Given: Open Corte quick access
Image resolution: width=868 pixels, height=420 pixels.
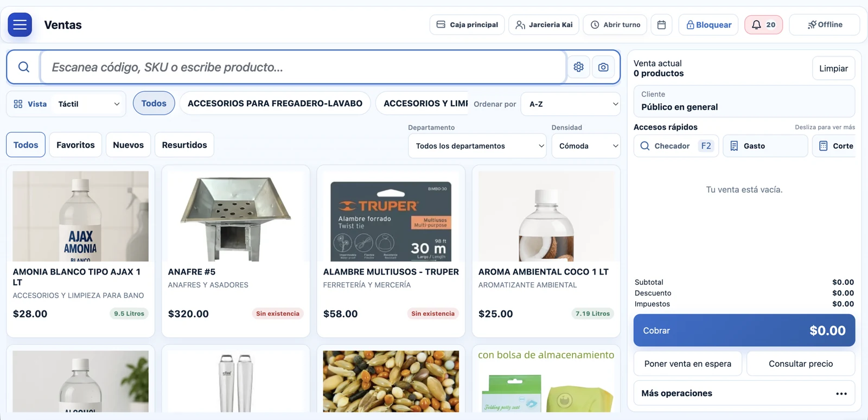Looking at the screenshot, I should (x=834, y=146).
